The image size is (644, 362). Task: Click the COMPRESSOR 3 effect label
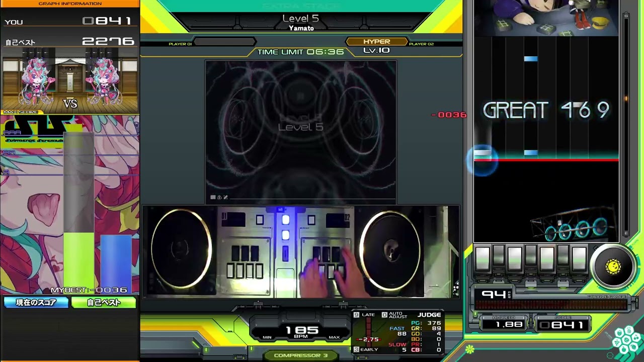point(300,355)
